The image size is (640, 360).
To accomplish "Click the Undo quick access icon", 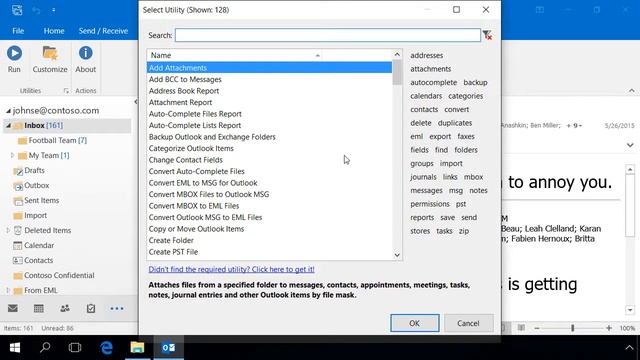I will pos(36,10).
